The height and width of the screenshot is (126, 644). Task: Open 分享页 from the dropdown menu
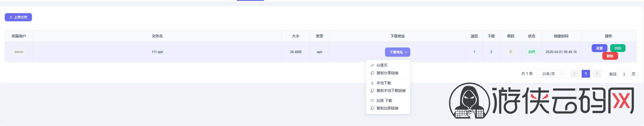(382, 65)
